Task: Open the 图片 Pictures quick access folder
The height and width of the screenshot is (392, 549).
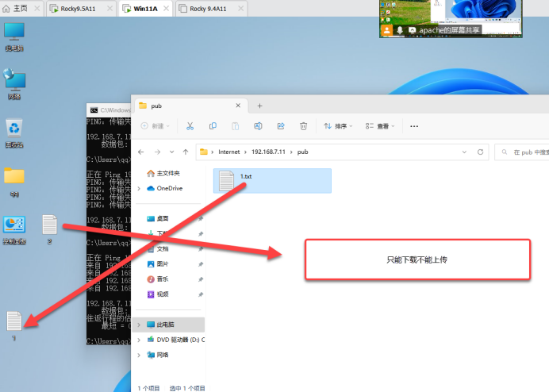Action: [163, 263]
